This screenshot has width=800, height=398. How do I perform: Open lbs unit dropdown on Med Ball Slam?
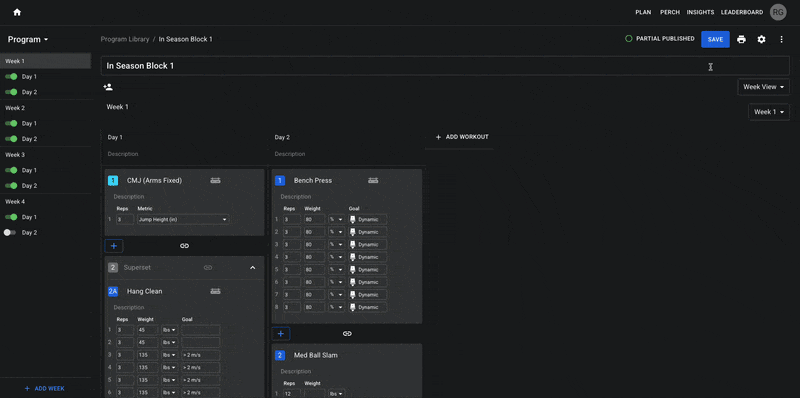click(x=336, y=393)
